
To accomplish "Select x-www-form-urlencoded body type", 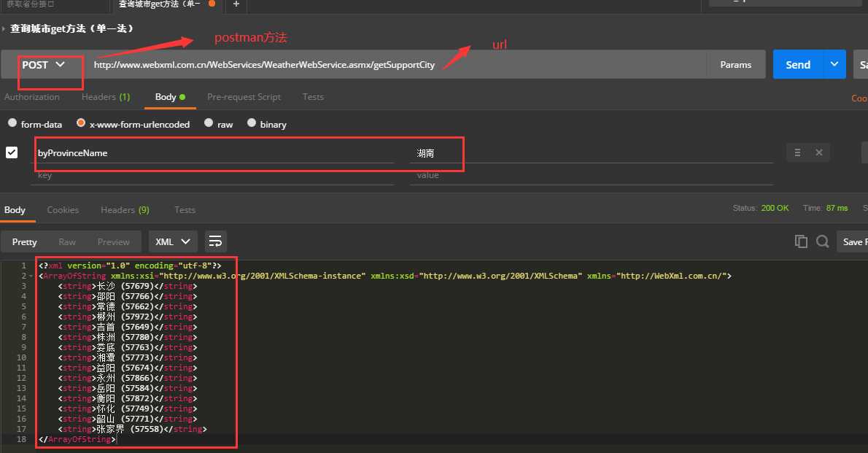I will 81,123.
